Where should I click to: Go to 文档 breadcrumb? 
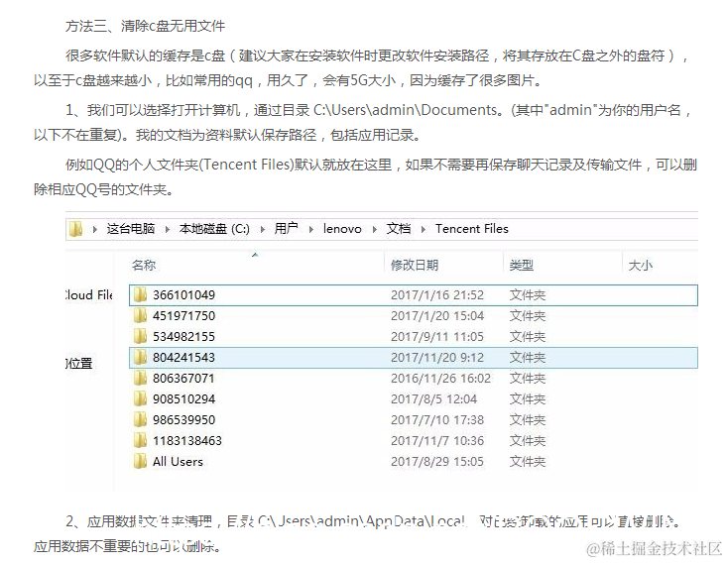point(399,228)
